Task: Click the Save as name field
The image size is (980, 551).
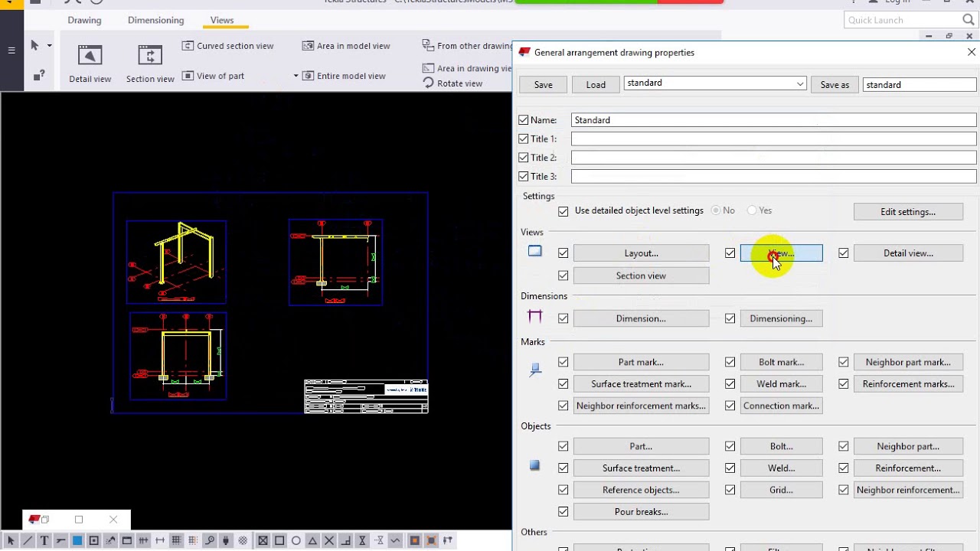Action: click(920, 84)
